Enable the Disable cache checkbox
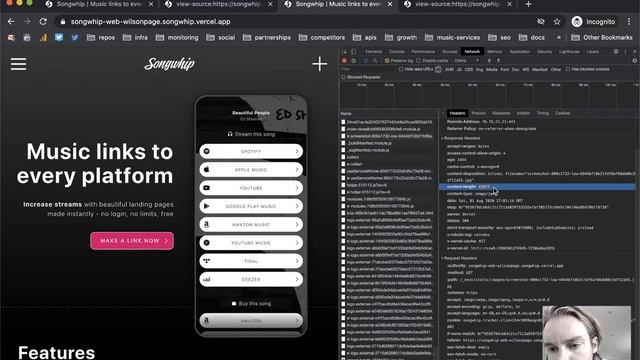 pyautogui.click(x=419, y=61)
